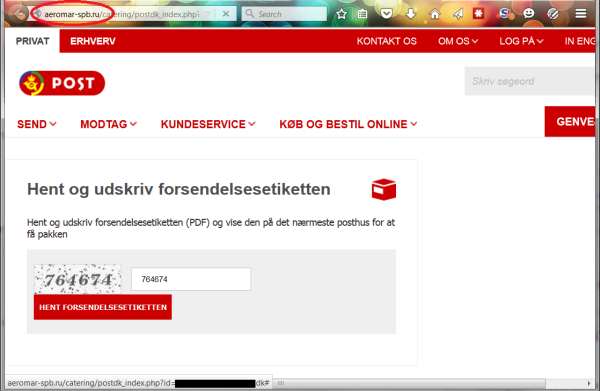This screenshot has height=391, width=600.
Task: Click the Skriv søgeord search field
Action: [530, 81]
